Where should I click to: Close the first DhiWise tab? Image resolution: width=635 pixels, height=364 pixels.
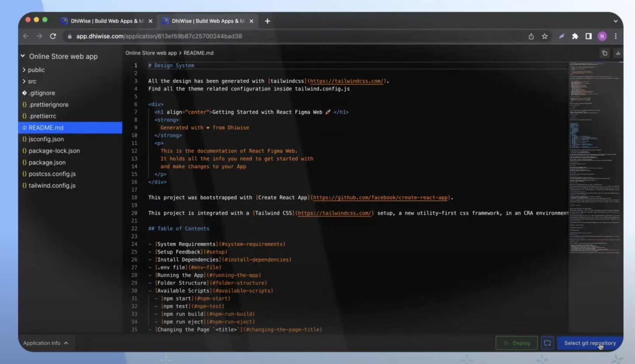tap(150, 21)
